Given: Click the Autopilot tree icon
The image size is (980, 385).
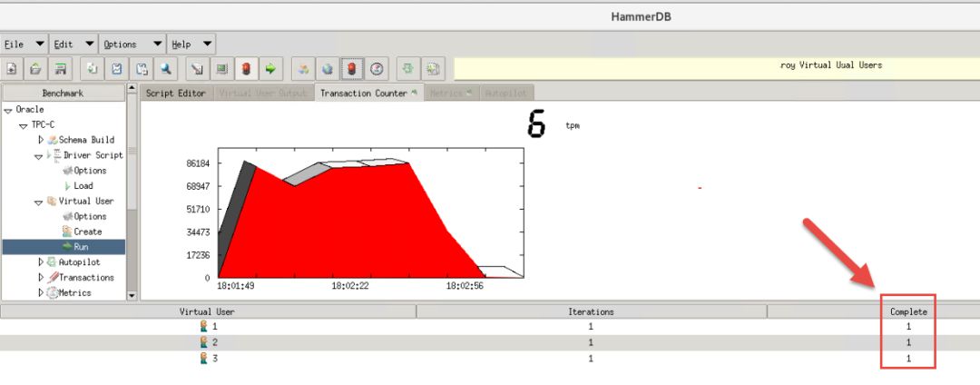Looking at the screenshot, I should click(x=52, y=262).
